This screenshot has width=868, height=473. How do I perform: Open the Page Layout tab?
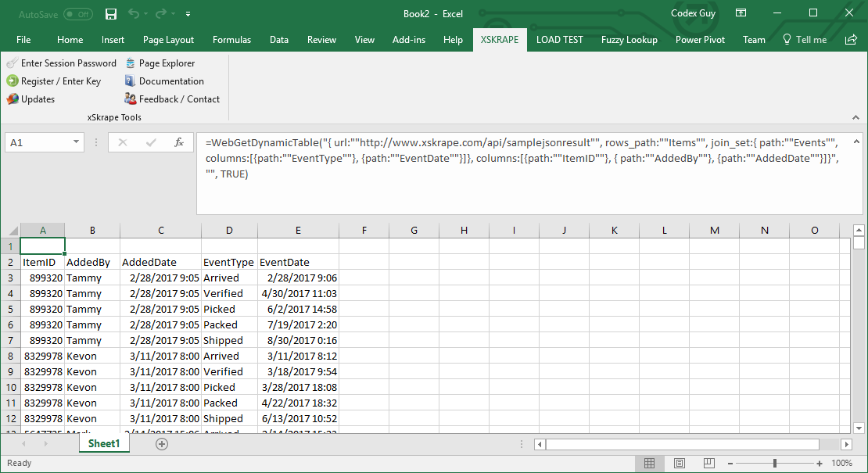coord(168,39)
